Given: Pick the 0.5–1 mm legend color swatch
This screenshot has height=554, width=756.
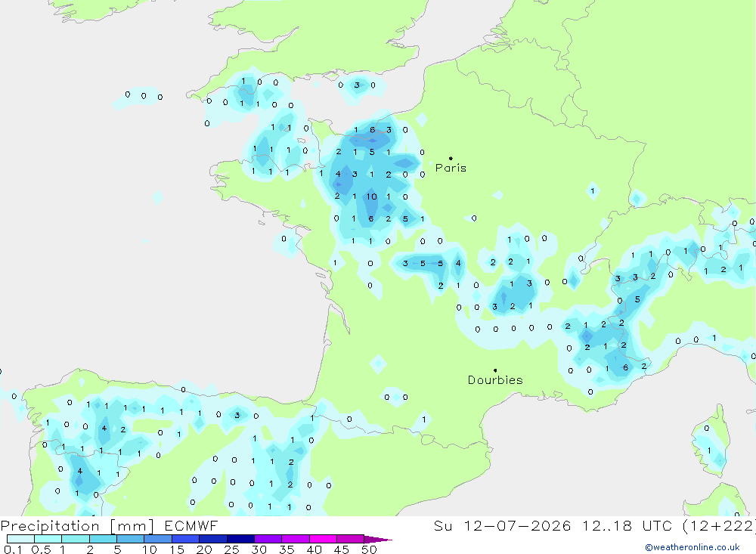Looking at the screenshot, I should click(48, 539).
